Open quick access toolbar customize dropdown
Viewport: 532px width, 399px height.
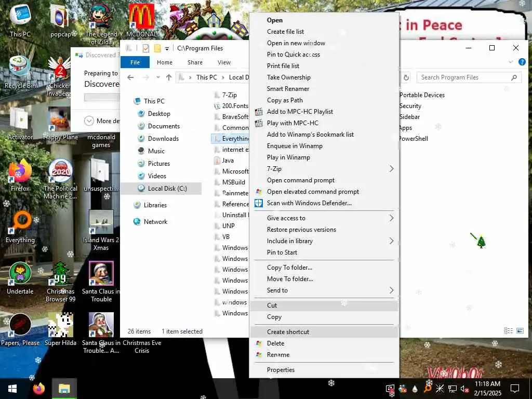(x=167, y=49)
